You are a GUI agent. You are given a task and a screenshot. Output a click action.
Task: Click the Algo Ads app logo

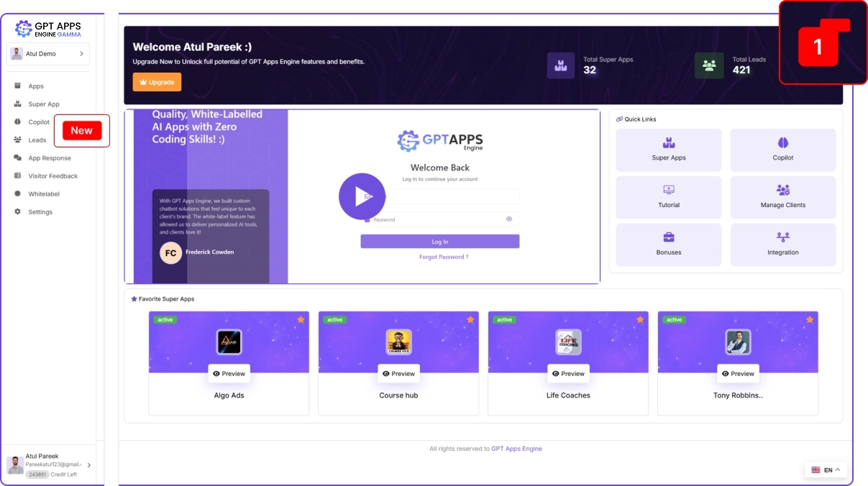point(229,342)
